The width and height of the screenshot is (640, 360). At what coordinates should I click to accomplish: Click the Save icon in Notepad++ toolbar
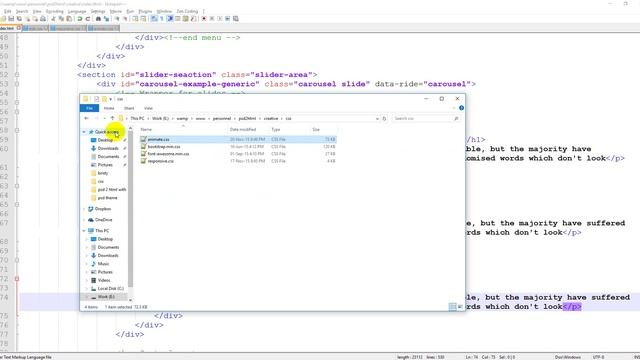point(11,19)
